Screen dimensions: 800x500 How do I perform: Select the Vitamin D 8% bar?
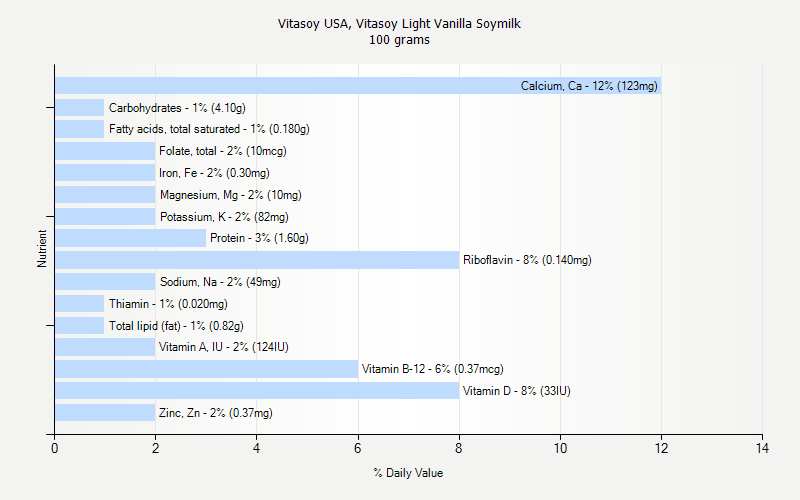(256, 391)
